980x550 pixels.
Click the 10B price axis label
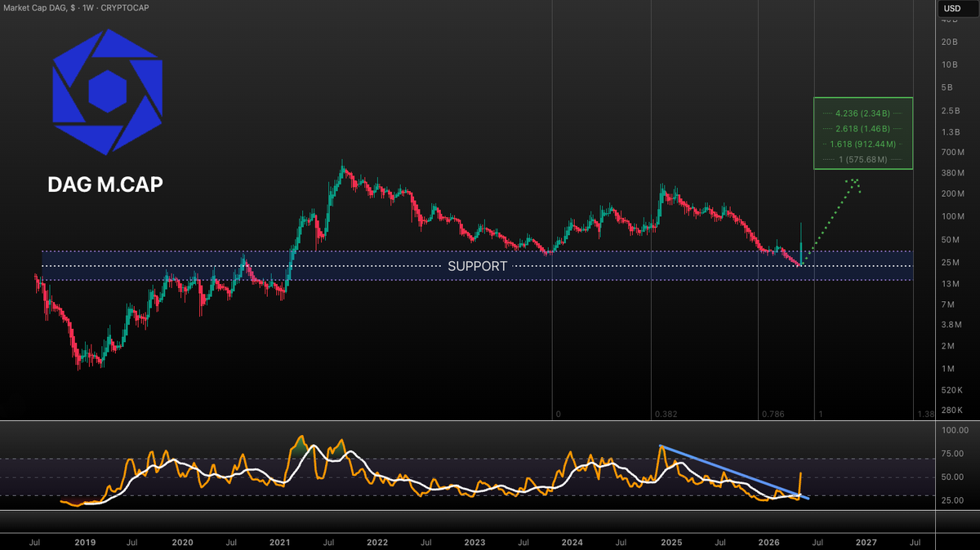(x=949, y=65)
